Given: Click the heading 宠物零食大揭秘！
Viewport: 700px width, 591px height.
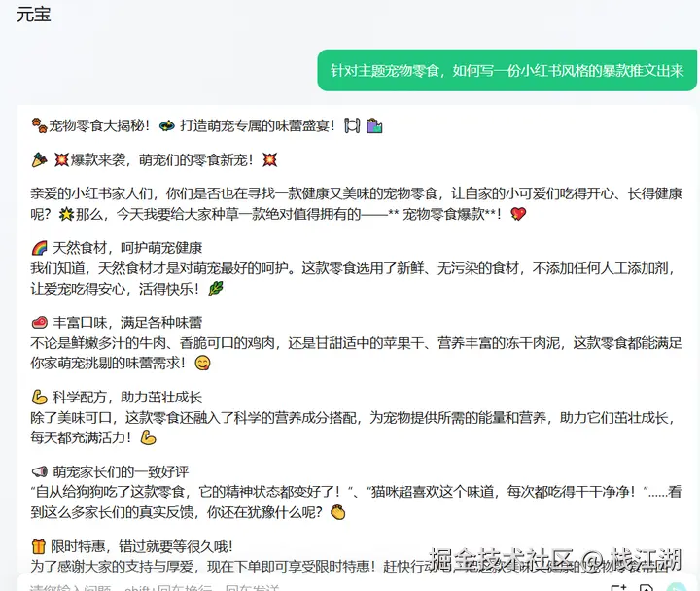Looking at the screenshot, I should coord(99,125).
